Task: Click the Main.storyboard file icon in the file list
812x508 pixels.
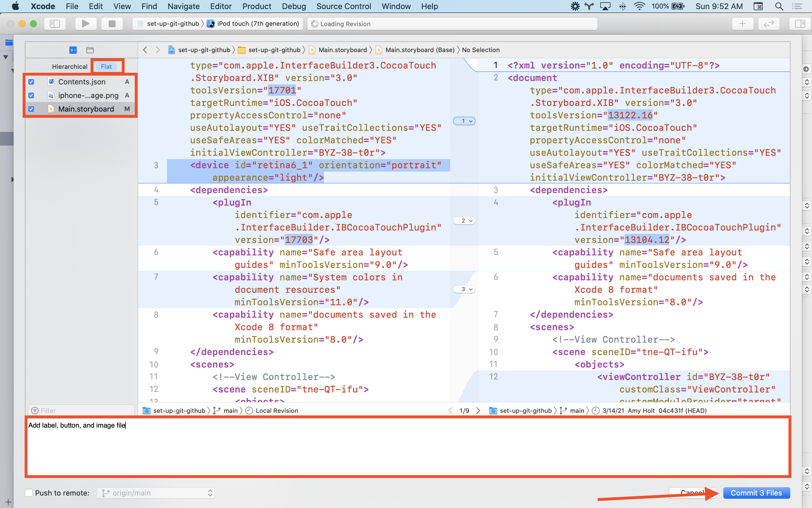Action: 51,109
